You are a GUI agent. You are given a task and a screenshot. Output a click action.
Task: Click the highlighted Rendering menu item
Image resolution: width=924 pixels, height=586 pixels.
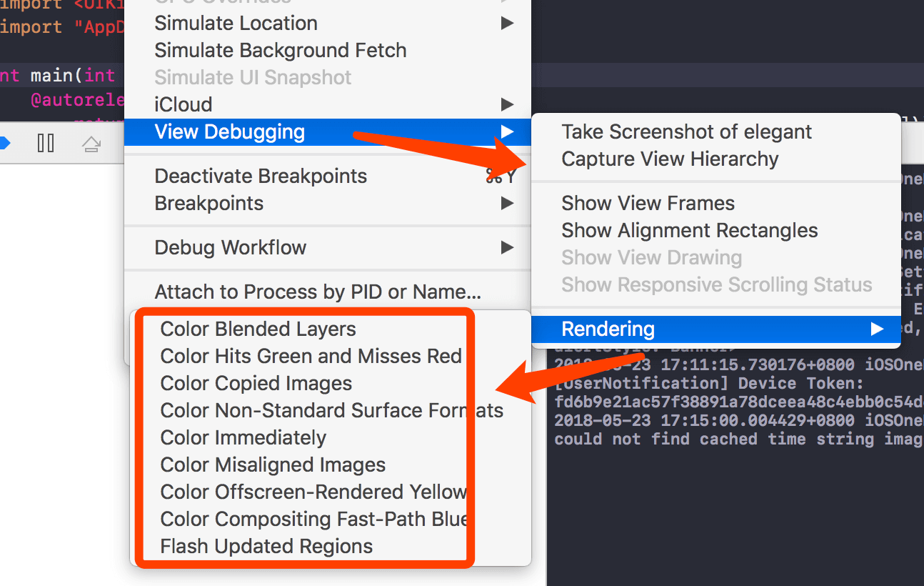[x=608, y=329]
